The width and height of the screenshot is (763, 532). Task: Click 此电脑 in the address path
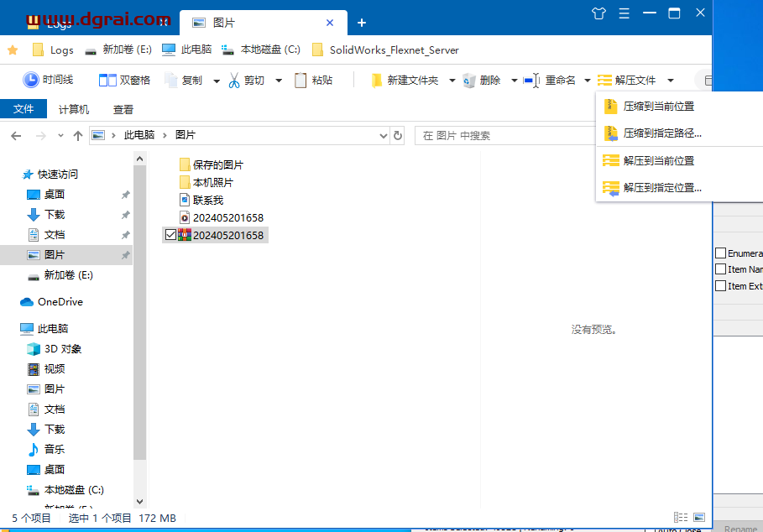click(x=139, y=135)
